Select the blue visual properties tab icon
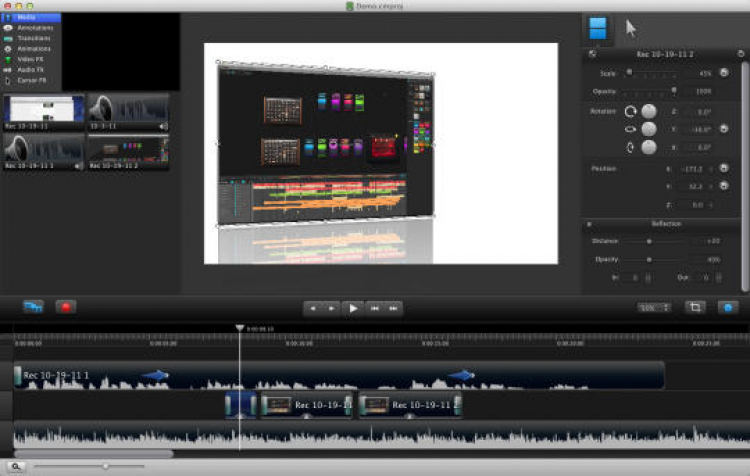Screen dimensions: 750x476 click(598, 28)
